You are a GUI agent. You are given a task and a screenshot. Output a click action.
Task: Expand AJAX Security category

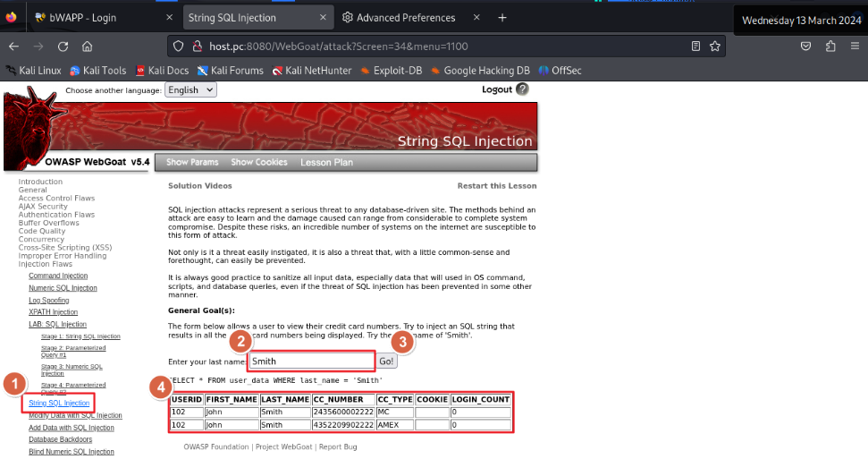[43, 206]
